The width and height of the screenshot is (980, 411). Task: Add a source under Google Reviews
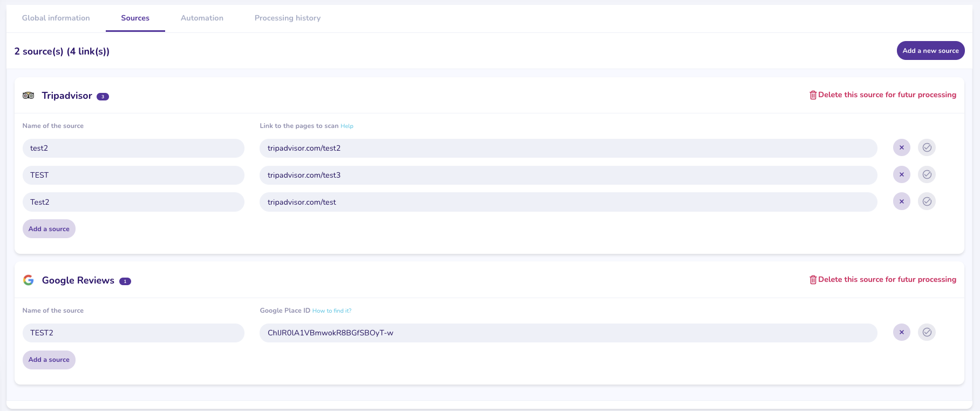[49, 360]
